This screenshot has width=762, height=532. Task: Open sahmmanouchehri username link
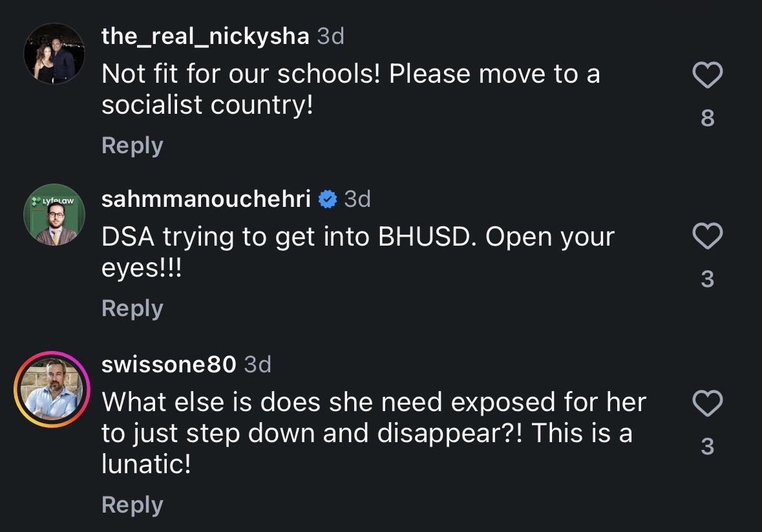[x=206, y=198]
